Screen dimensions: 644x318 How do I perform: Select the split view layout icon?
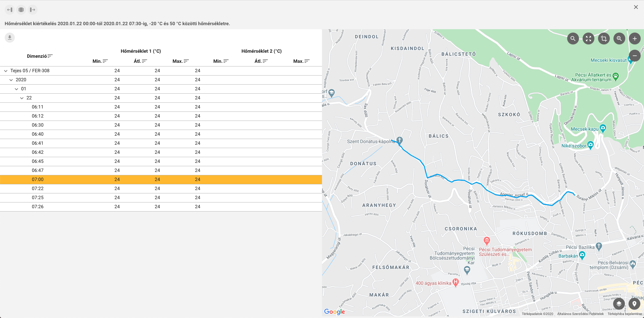(21, 10)
